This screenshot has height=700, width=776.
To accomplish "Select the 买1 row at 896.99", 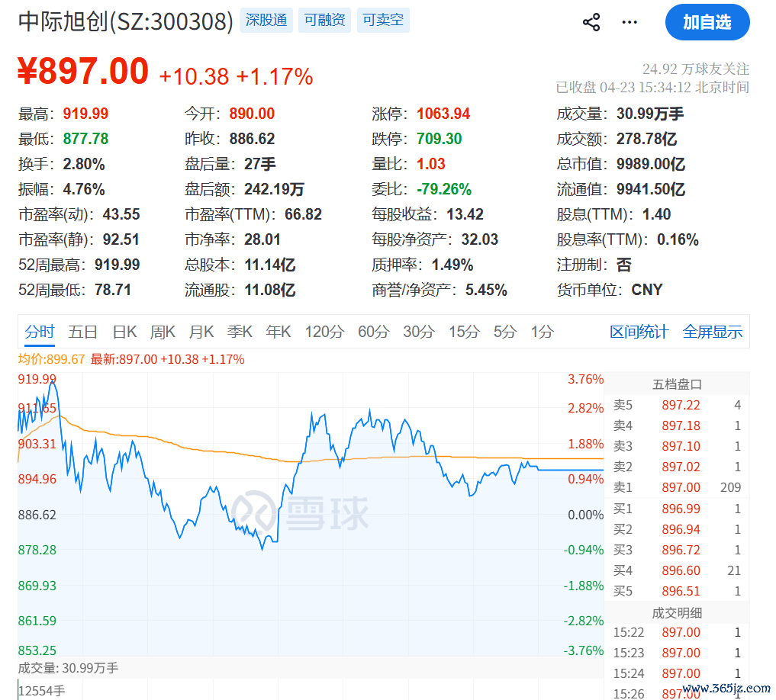I will pos(677,509).
